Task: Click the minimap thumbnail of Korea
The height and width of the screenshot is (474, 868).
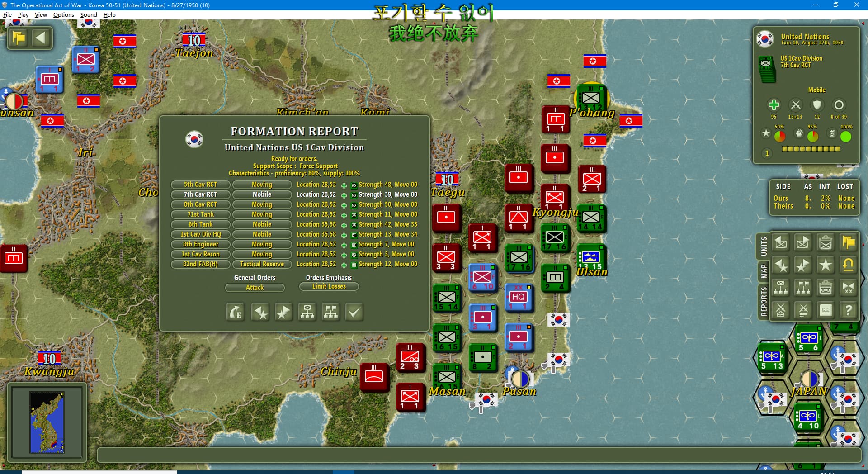Action: point(47,422)
